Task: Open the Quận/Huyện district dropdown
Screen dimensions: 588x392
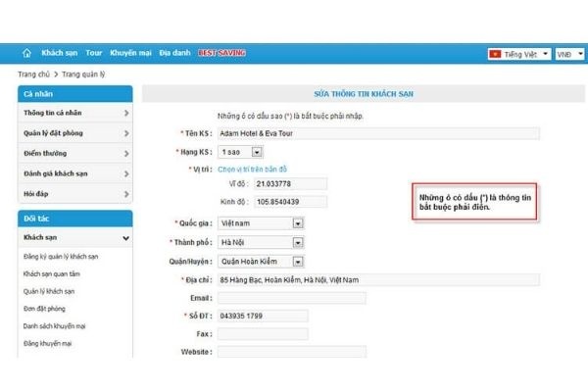Action: coord(297,261)
